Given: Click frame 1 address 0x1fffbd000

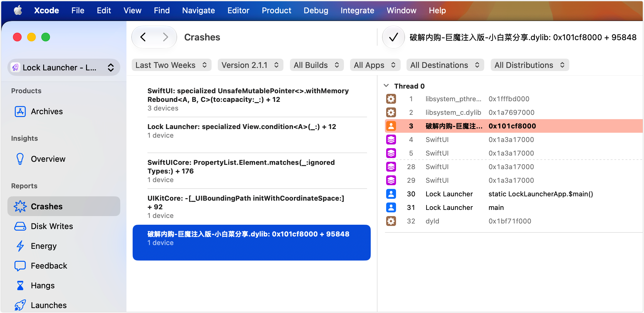Looking at the screenshot, I should (509, 99).
